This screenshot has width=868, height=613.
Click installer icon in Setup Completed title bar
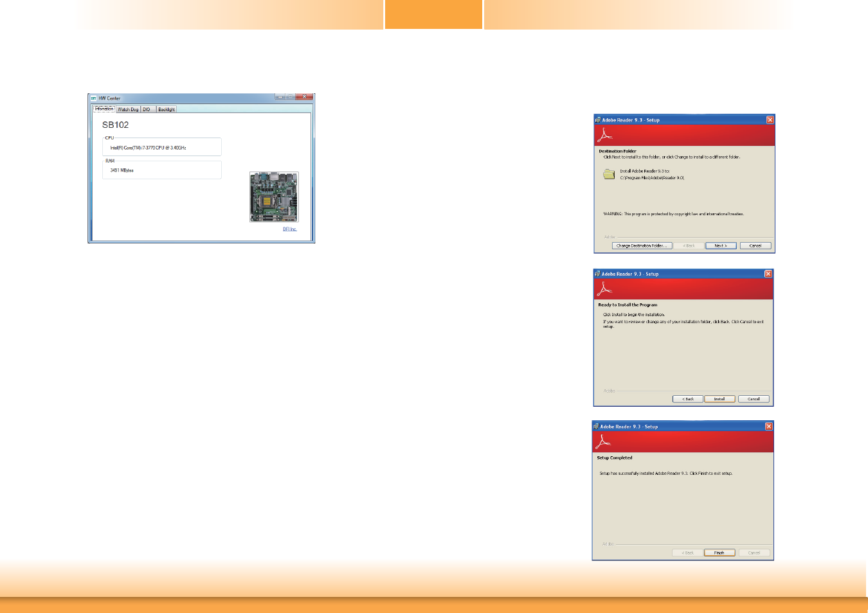tap(596, 426)
